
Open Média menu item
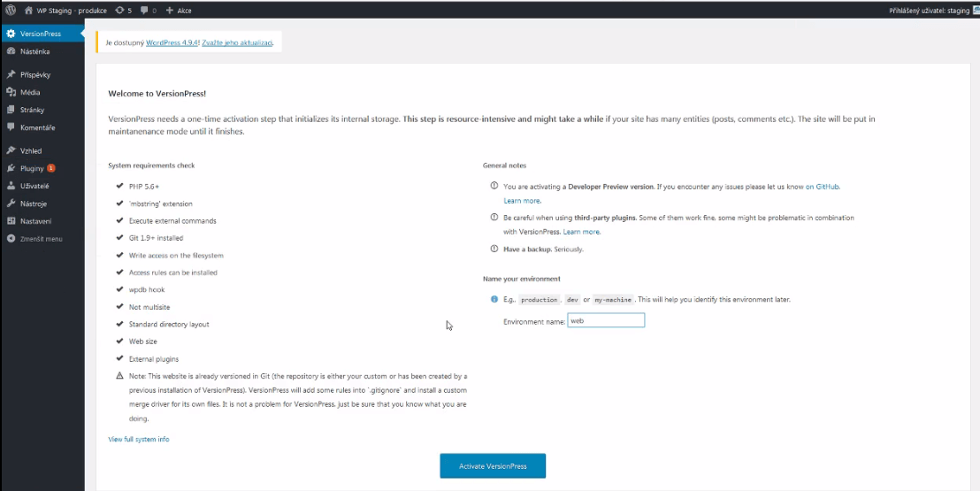pyautogui.click(x=42, y=92)
